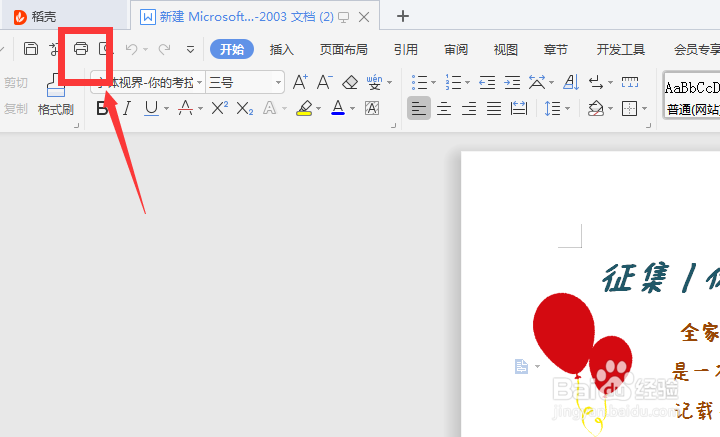Toggle align left
Image resolution: width=720 pixels, height=437 pixels.
(419, 108)
